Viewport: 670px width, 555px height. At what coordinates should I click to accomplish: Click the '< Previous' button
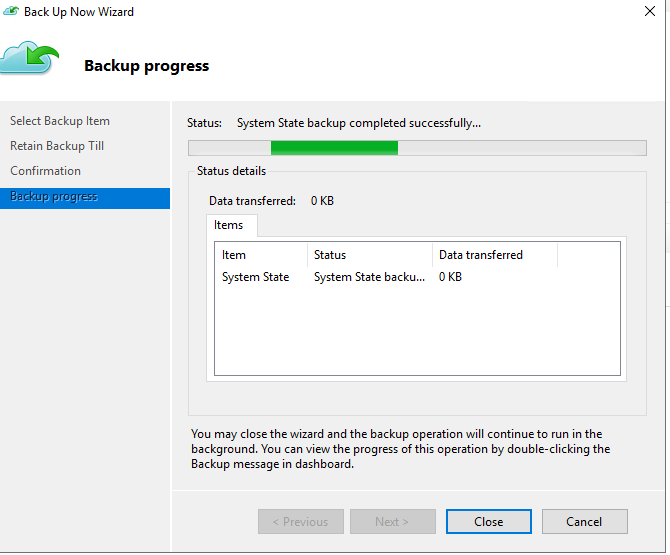coord(300,522)
